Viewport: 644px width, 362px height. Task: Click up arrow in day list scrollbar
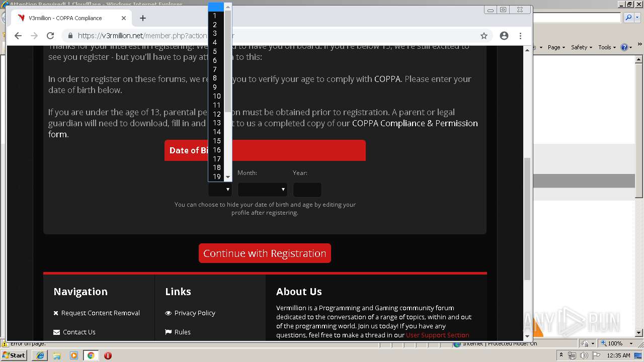[228, 6]
